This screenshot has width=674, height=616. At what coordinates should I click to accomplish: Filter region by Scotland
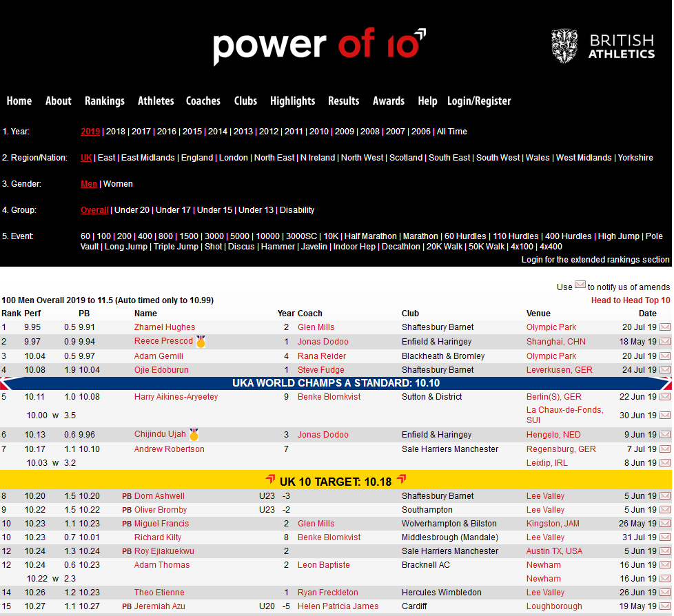coord(406,158)
